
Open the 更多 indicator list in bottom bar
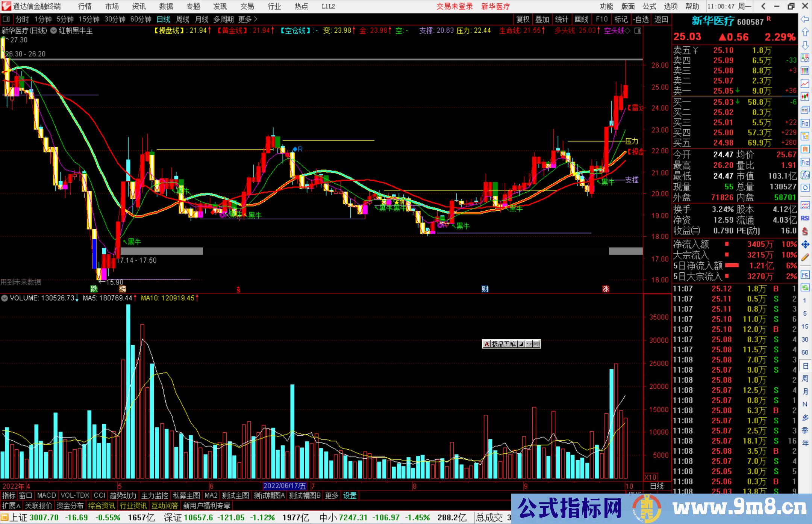332,496
